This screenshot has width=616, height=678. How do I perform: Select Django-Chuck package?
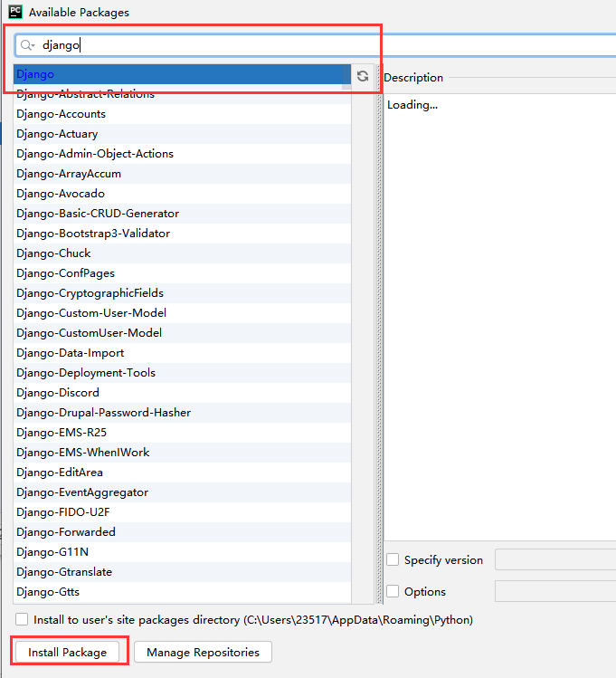click(183, 253)
